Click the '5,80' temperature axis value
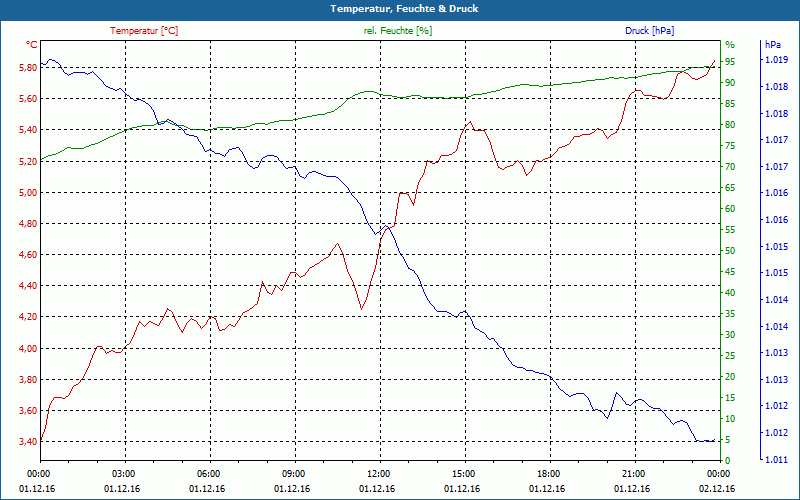Viewport: 800px width, 500px height. (x=29, y=67)
